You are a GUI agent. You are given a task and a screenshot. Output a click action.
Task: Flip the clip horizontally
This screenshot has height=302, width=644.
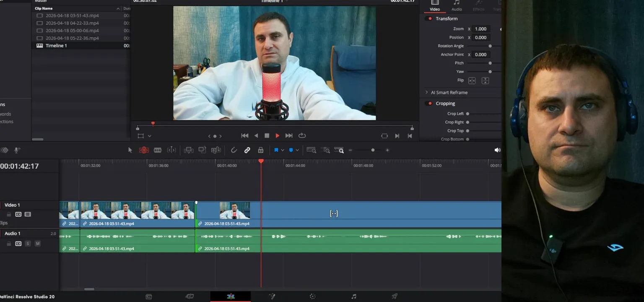coord(472,81)
